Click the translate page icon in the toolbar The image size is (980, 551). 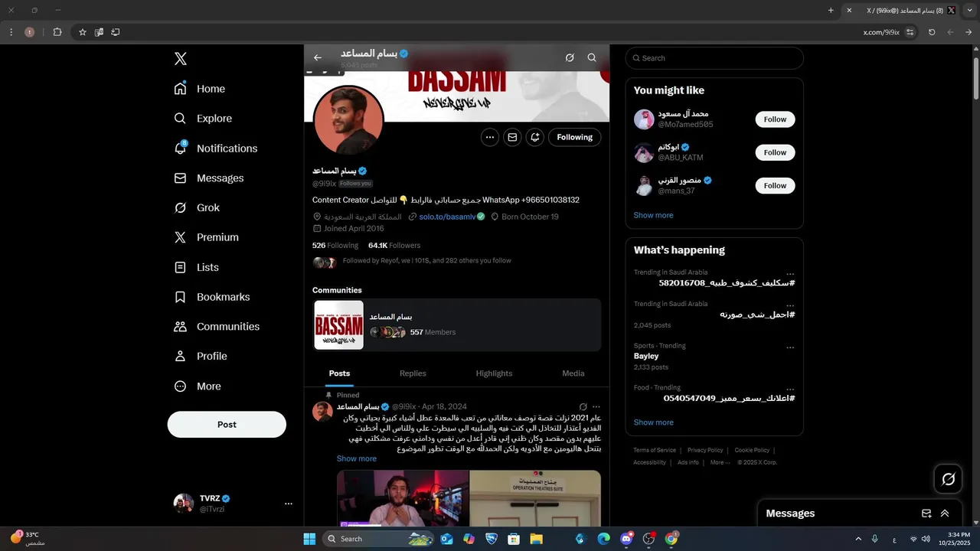click(x=99, y=32)
